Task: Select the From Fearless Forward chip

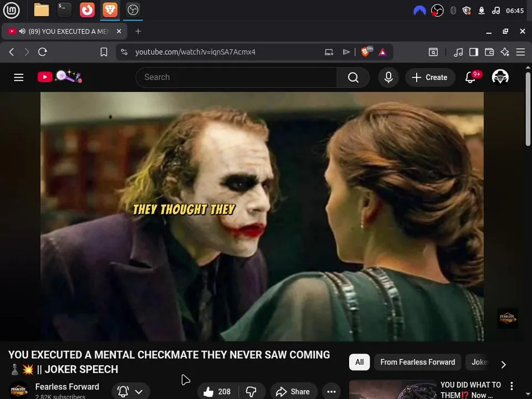Action: pyautogui.click(x=418, y=362)
